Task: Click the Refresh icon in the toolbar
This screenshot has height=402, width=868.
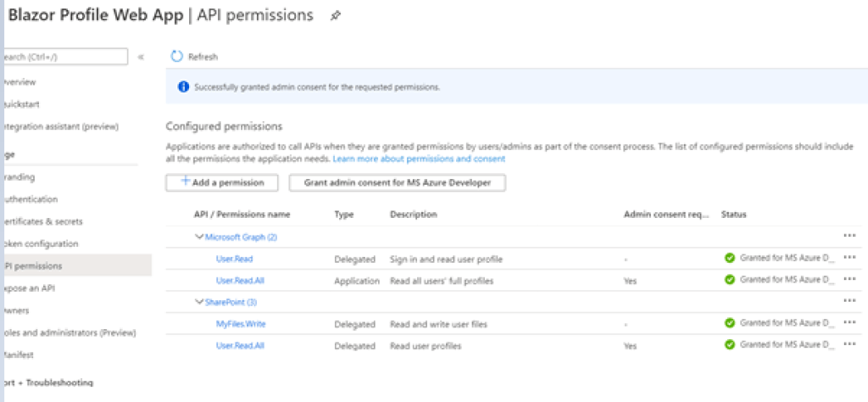Action: coord(177,57)
